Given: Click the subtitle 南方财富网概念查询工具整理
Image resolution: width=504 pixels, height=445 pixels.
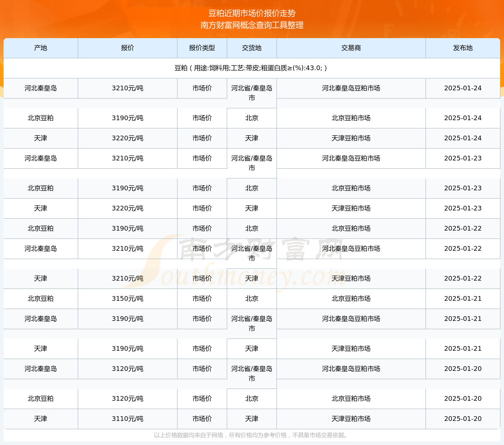Looking at the screenshot, I should [252, 25].
